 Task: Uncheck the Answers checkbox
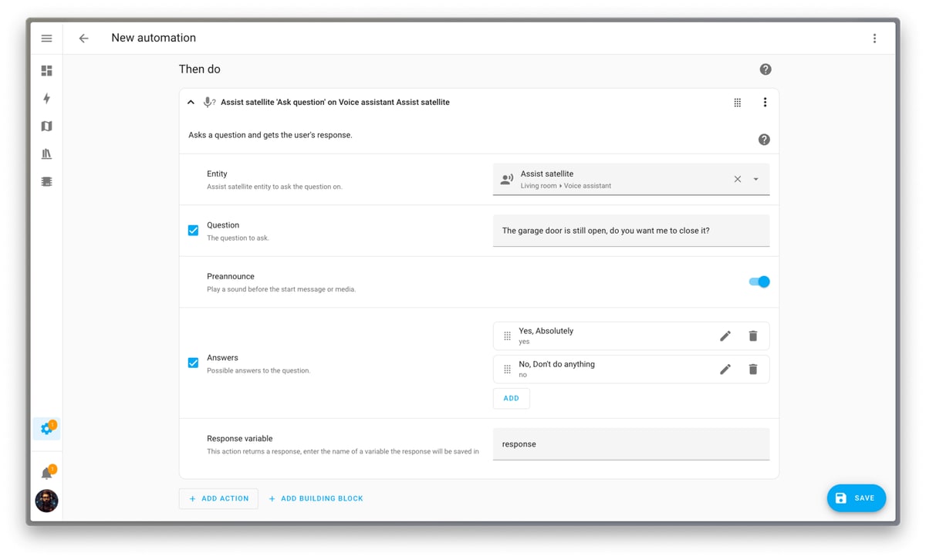point(193,363)
